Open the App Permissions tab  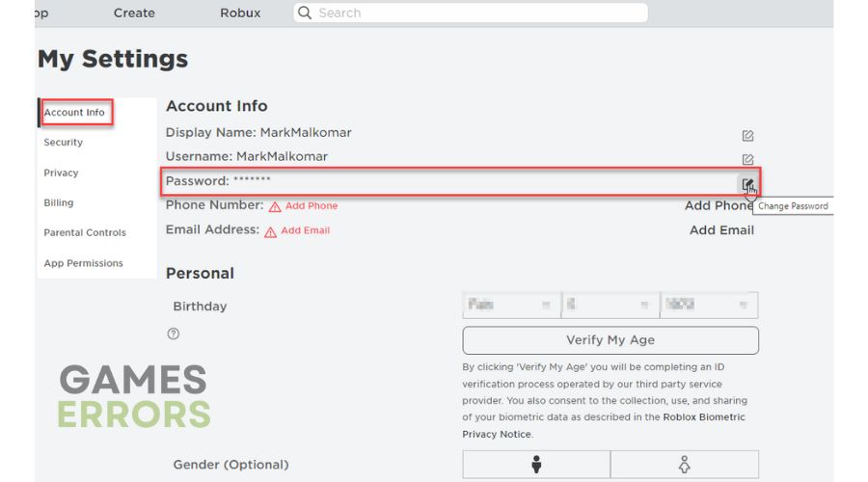[83, 263]
